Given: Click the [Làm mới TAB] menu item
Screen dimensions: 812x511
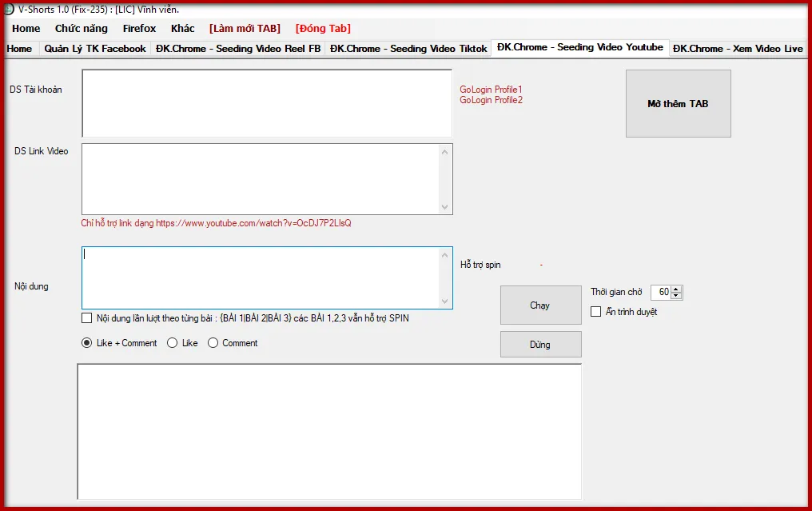Looking at the screenshot, I should [245, 29].
